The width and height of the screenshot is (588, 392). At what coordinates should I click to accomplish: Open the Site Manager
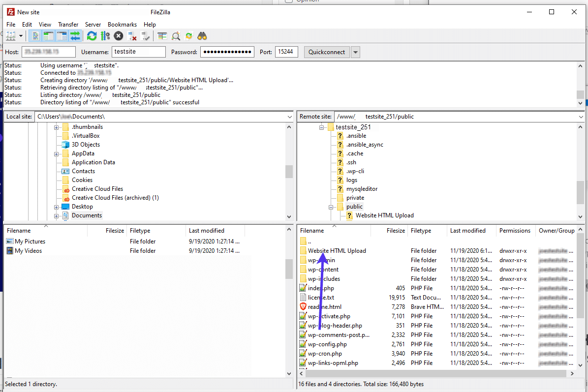11,35
